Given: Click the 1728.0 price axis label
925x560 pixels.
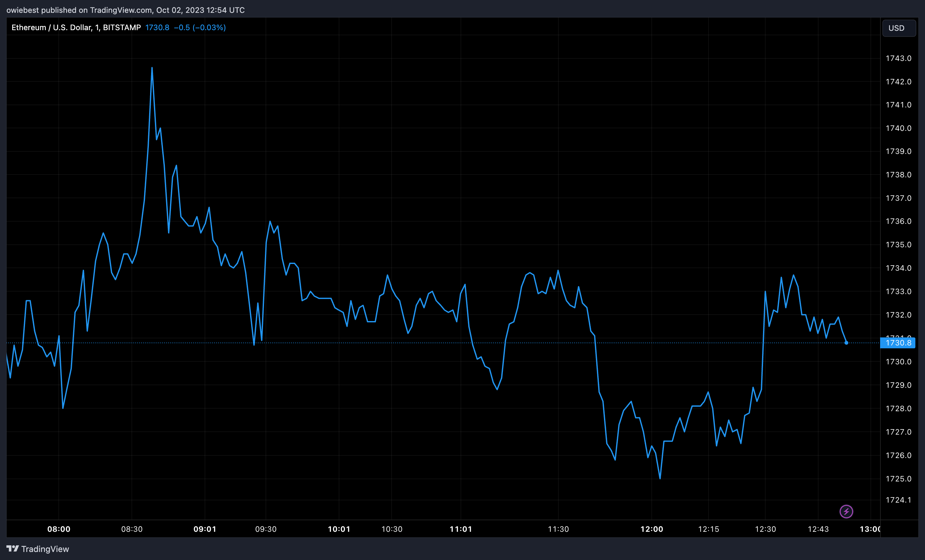Looking at the screenshot, I should pyautogui.click(x=898, y=408).
